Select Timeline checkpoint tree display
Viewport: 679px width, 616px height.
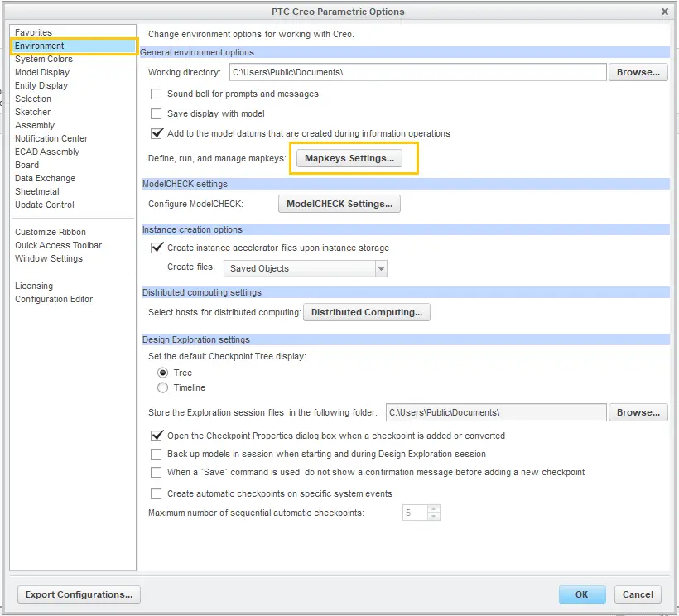point(163,387)
